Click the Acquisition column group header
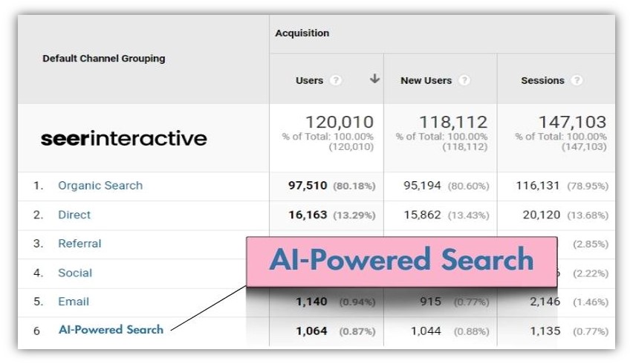This screenshot has width=633, height=364. [x=302, y=33]
